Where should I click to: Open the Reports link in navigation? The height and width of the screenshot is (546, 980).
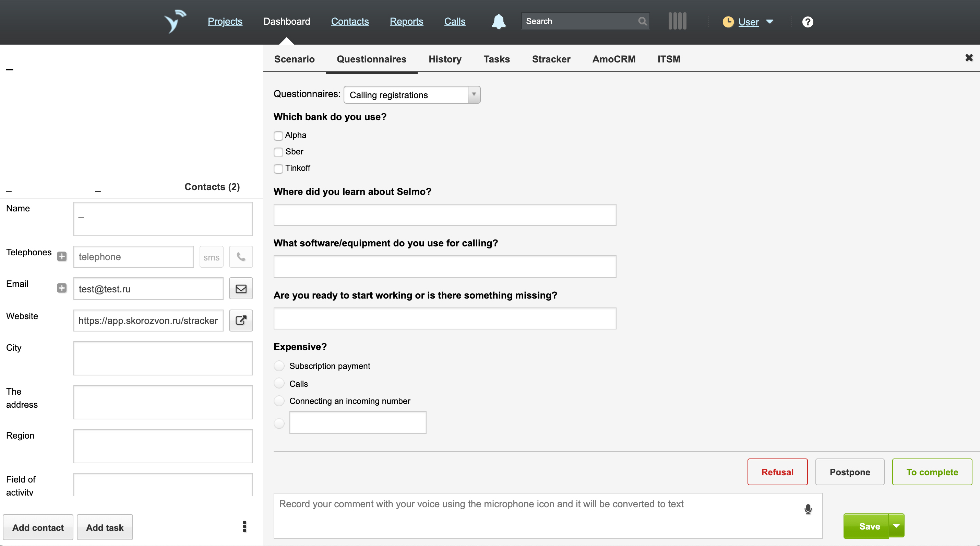[406, 21]
